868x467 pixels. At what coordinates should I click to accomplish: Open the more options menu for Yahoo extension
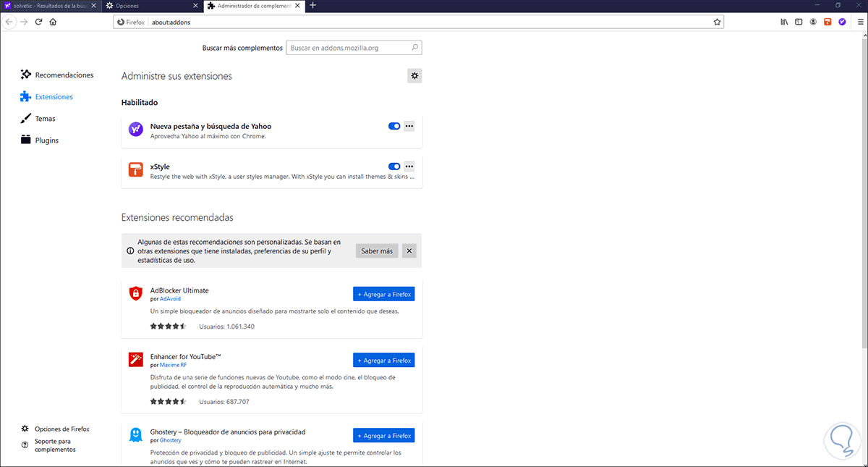[x=409, y=126]
